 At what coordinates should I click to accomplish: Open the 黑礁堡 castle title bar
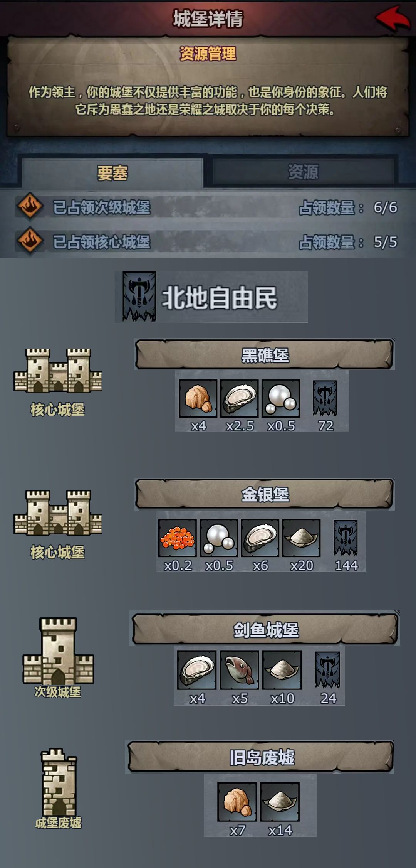coord(264,355)
